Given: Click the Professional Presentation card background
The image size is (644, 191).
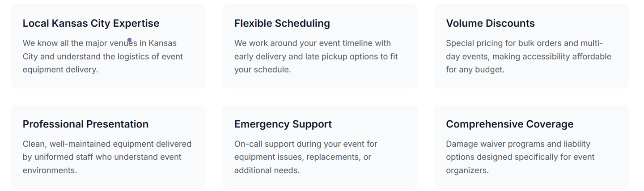Looking at the screenshot, I should point(108,147).
